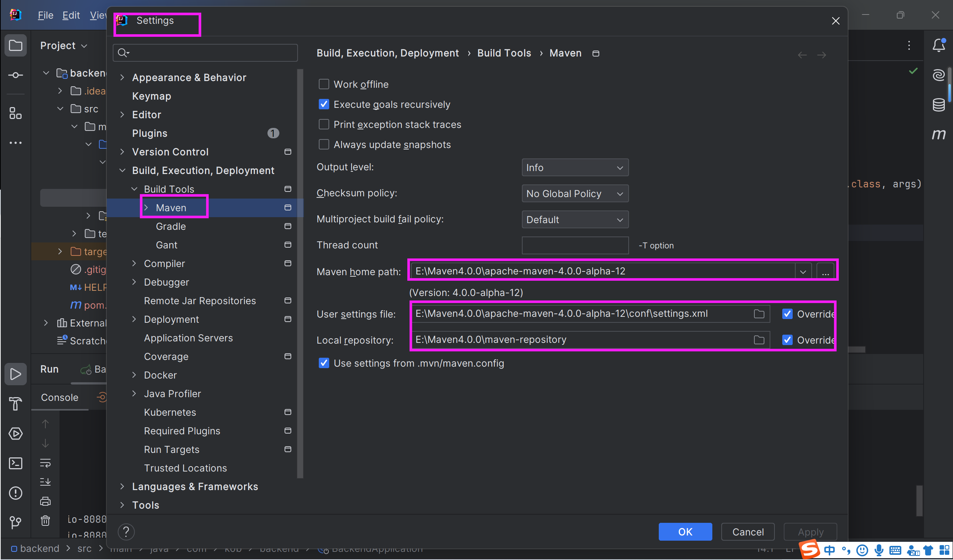Enable Print exception stack traces
953x560 pixels.
[324, 125]
